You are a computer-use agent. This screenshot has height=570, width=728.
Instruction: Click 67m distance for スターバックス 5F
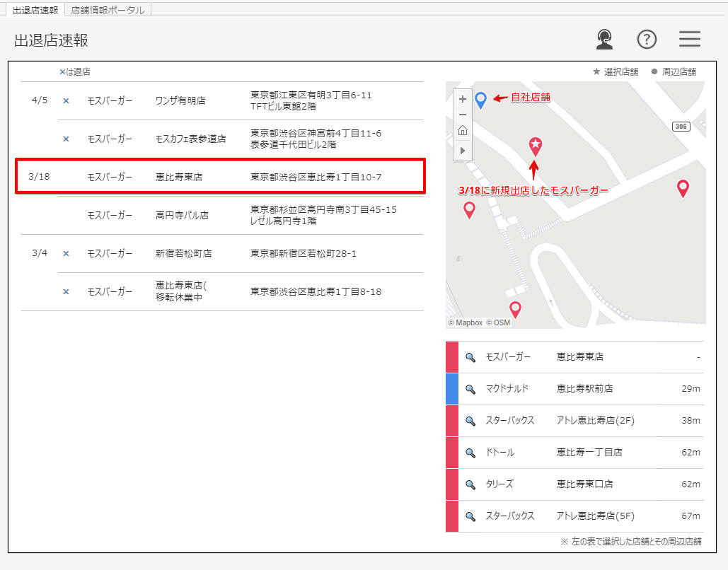(691, 516)
